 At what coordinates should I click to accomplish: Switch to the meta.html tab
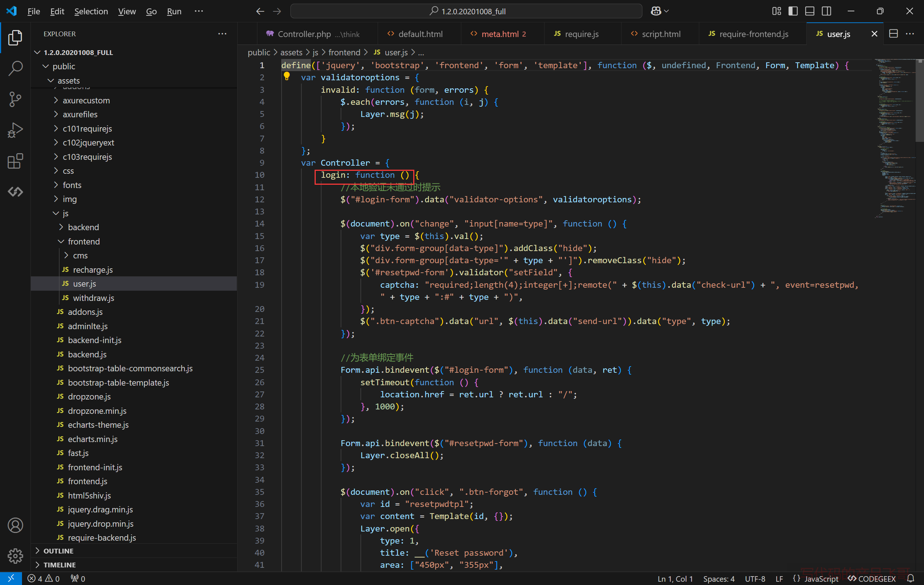pos(502,34)
